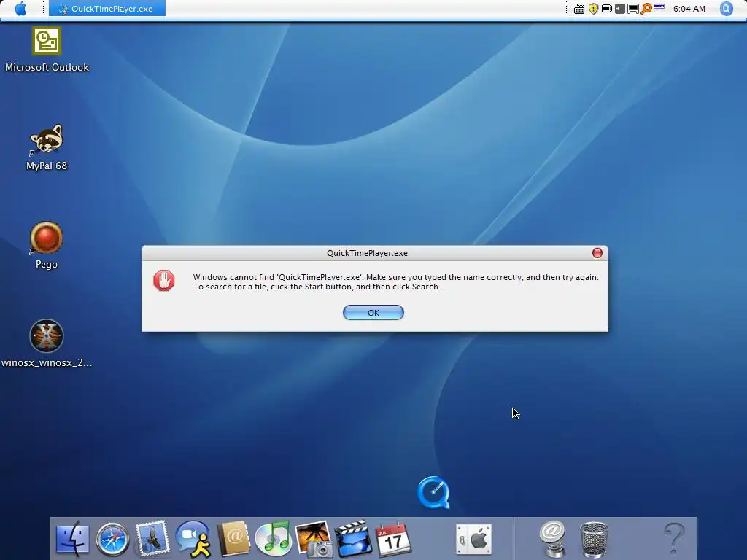Click the keyboard tray icon
This screenshot has height=560, width=747.
(x=578, y=9)
